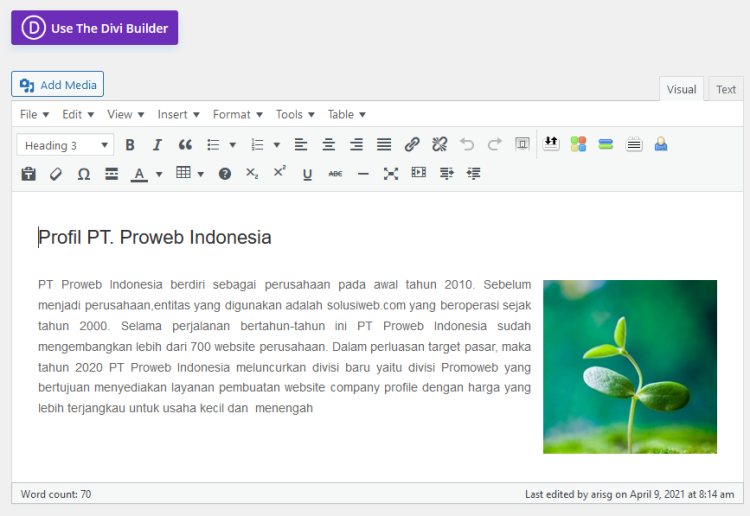Click the blue person author icon
Screen dimensions: 750x516
[x=661, y=144]
